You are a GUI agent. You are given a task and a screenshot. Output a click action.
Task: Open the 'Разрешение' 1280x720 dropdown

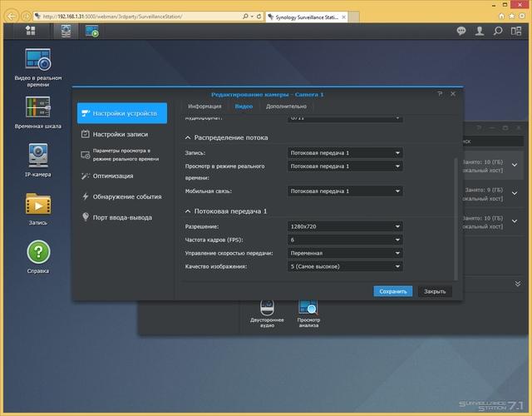pyautogui.click(x=345, y=226)
